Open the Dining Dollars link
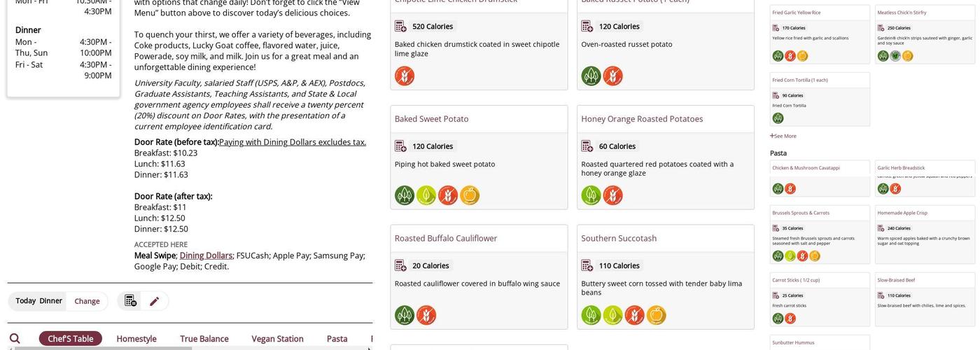This screenshot has width=980, height=350. (x=206, y=255)
